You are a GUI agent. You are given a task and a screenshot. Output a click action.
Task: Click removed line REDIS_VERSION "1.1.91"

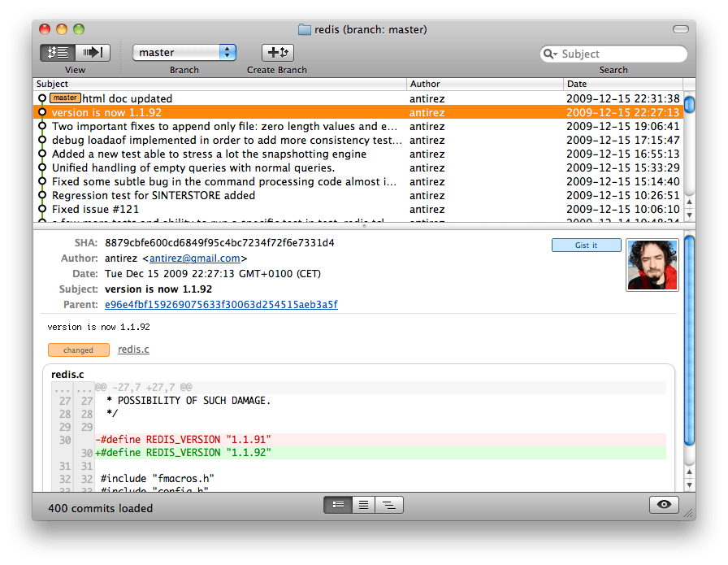pos(381,440)
